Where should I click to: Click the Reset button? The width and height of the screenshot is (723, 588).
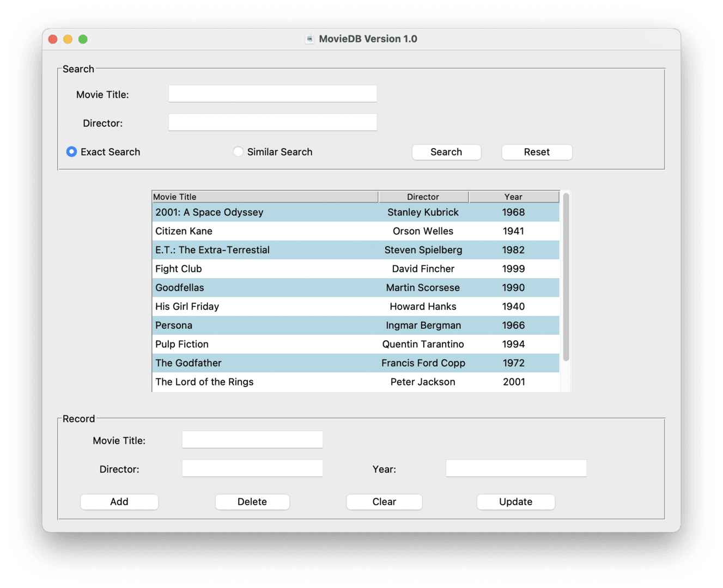coord(537,152)
